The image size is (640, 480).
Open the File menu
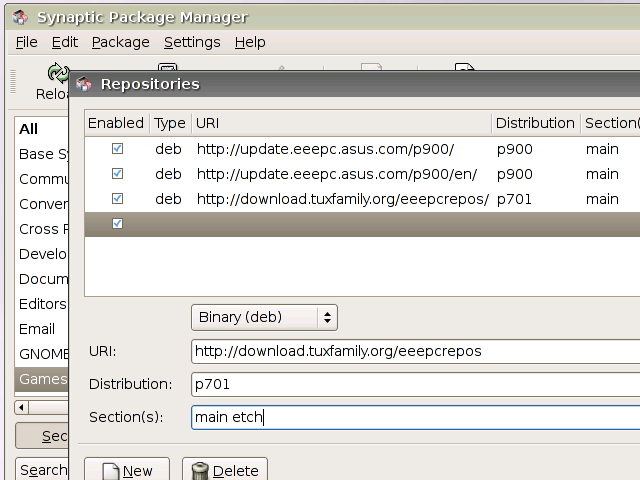(27, 42)
